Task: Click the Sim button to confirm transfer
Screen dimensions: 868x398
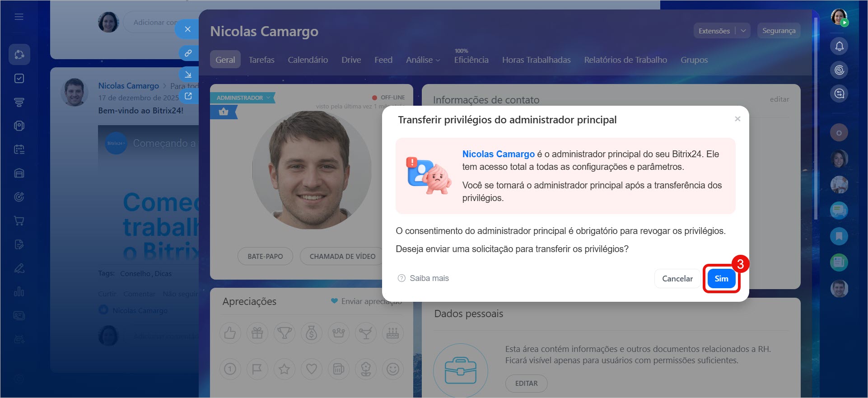Action: tap(721, 279)
